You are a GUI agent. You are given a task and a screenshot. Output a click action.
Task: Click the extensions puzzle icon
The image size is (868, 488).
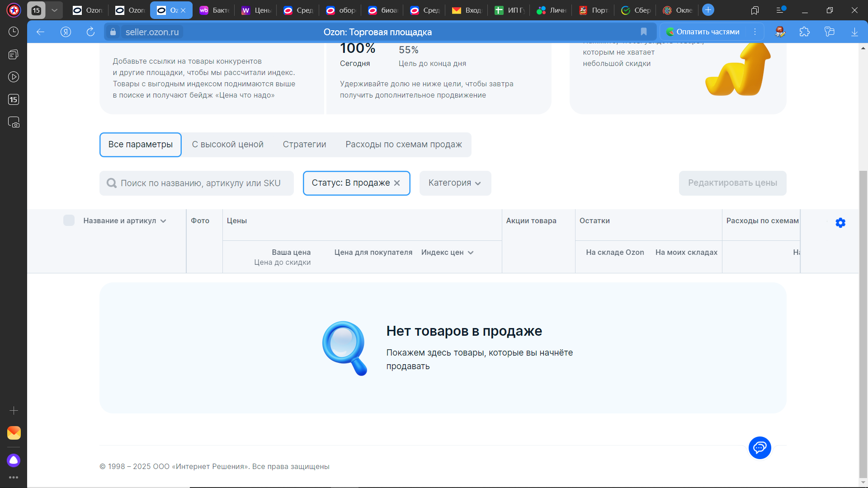pos(804,32)
